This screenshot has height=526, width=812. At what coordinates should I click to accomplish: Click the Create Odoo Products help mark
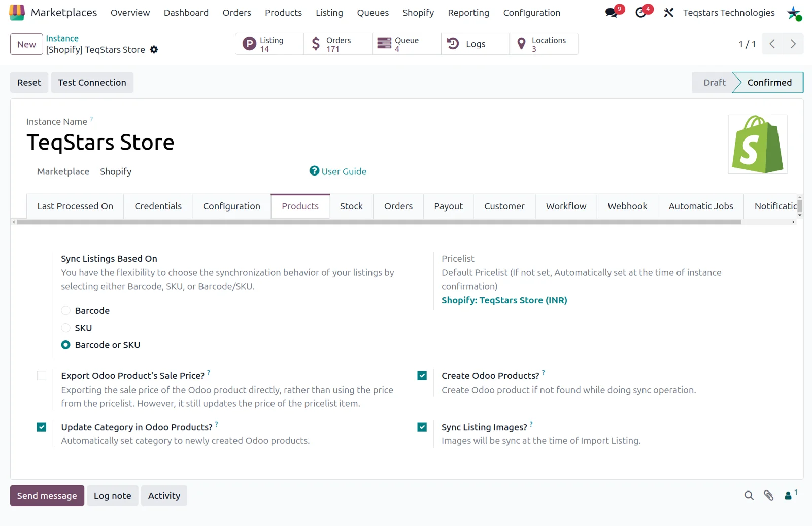tap(544, 373)
